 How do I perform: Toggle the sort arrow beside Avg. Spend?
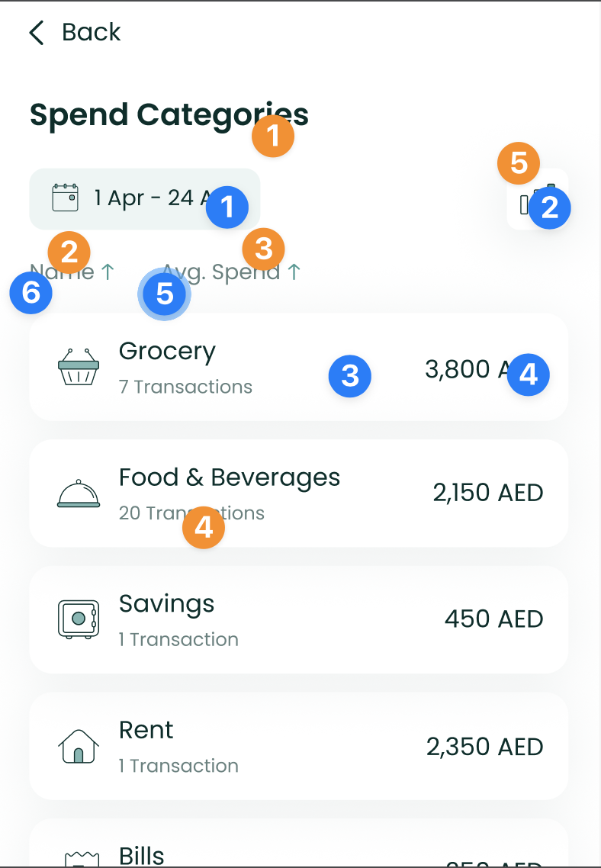click(x=294, y=272)
